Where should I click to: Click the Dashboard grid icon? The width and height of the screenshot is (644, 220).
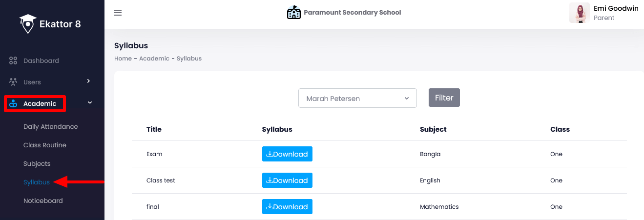(13, 61)
